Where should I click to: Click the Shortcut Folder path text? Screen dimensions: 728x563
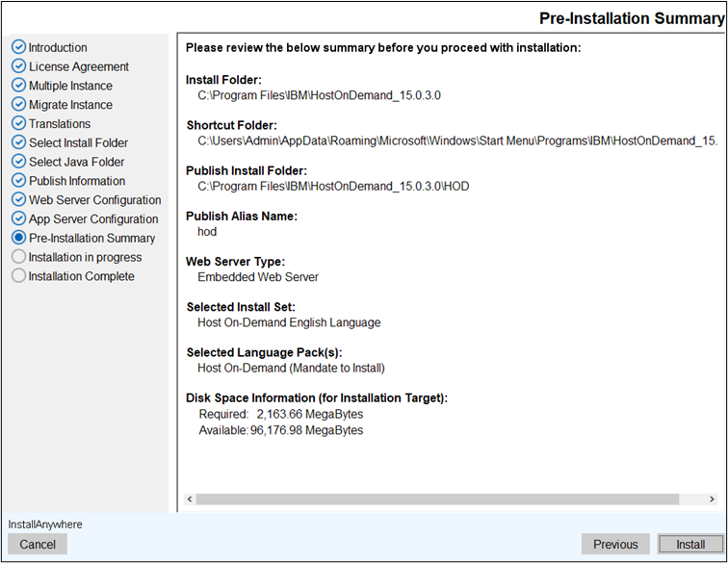(x=458, y=141)
